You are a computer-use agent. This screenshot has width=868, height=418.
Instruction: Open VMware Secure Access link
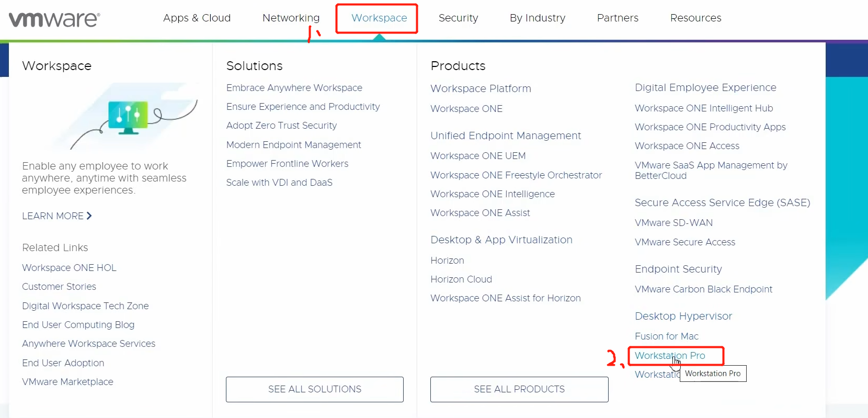click(685, 242)
